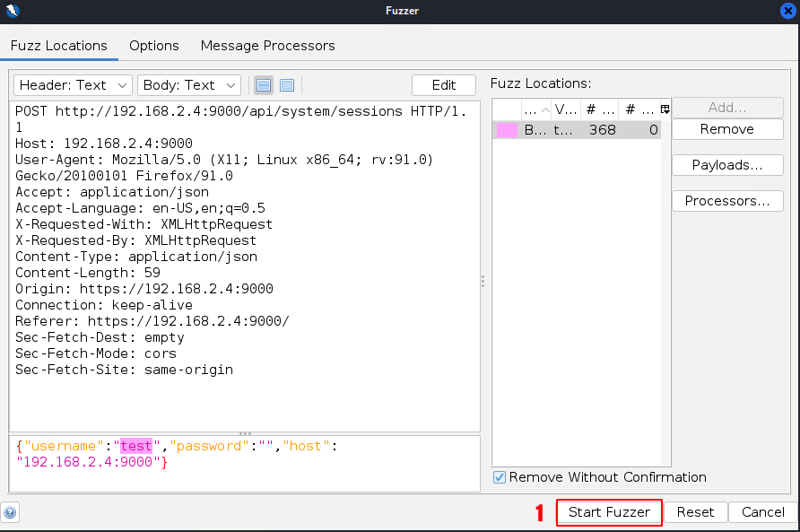Sort by the first sorted column header
Screen dimensions: 800x532
(x=535, y=109)
